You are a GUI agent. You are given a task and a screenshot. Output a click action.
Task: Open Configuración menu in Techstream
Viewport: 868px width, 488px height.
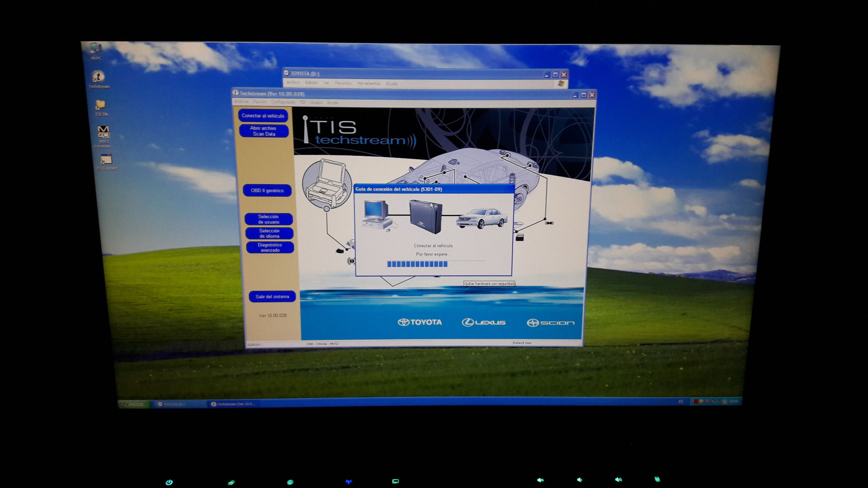coord(283,102)
